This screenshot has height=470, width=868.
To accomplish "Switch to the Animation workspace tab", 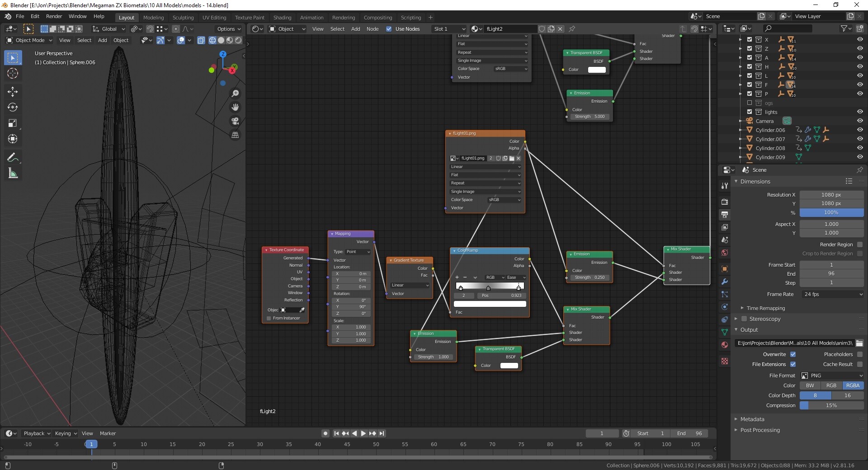I will 311,18.
